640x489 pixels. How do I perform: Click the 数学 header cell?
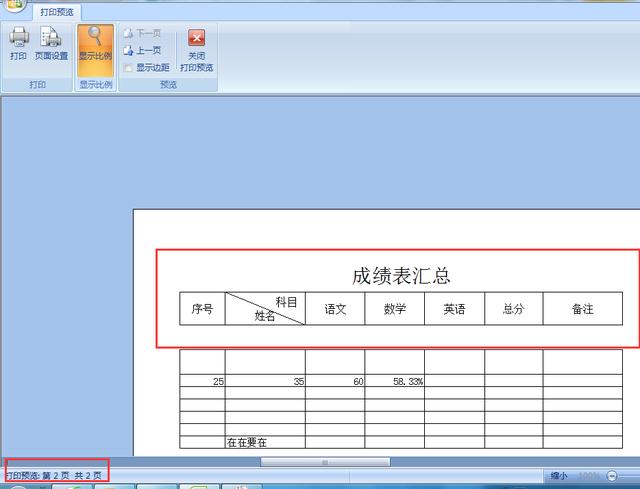pos(395,309)
